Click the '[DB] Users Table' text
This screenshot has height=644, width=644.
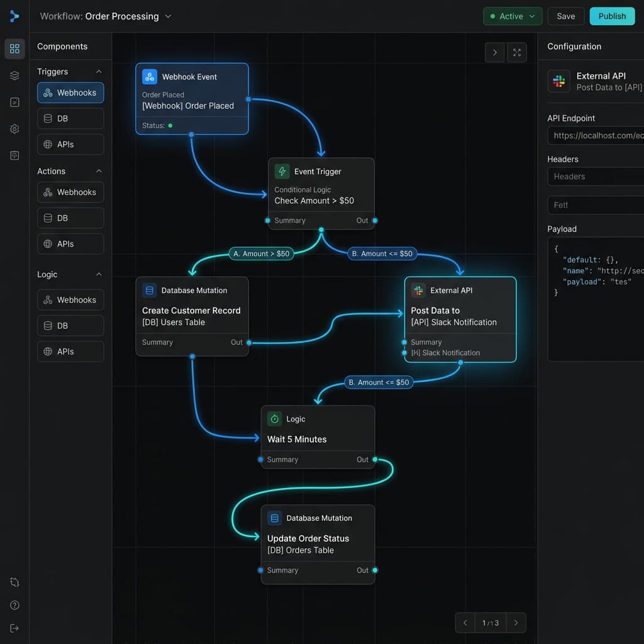pos(174,323)
